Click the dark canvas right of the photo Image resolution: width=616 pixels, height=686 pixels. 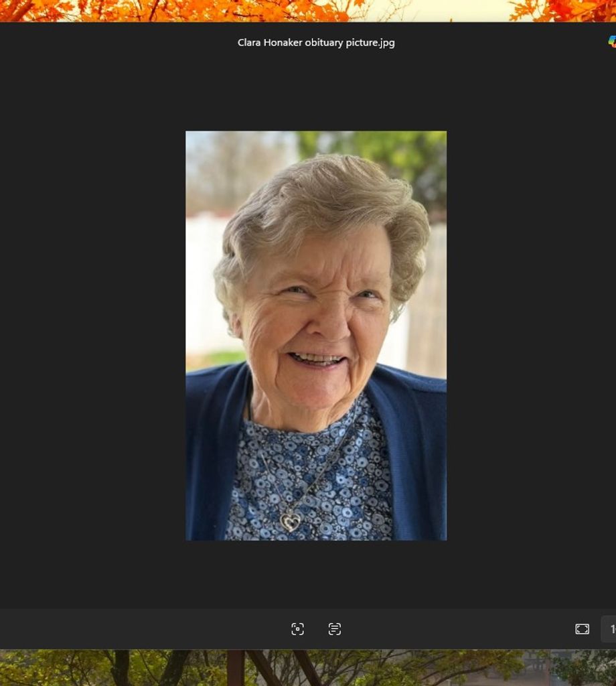(x=529, y=335)
